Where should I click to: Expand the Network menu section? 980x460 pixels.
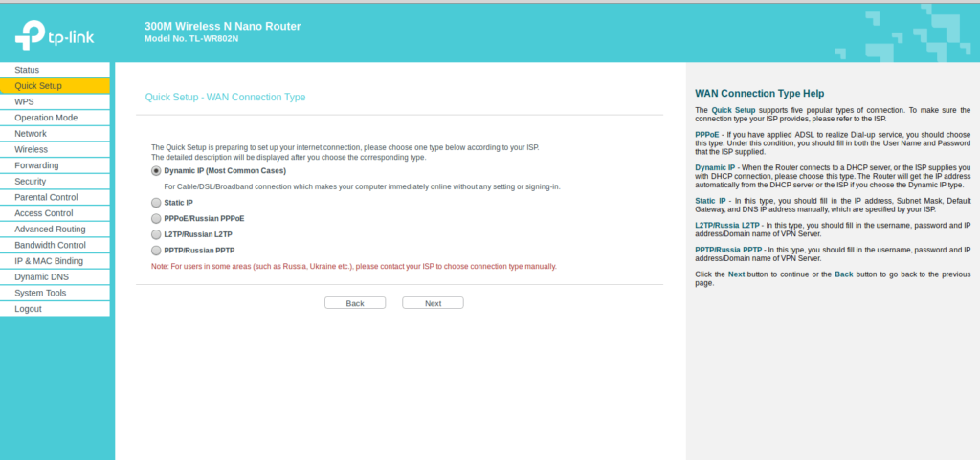click(x=31, y=134)
